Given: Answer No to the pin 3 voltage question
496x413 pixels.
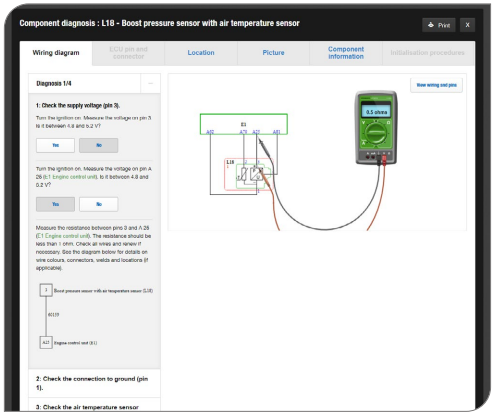Looking at the screenshot, I should (x=99, y=145).
